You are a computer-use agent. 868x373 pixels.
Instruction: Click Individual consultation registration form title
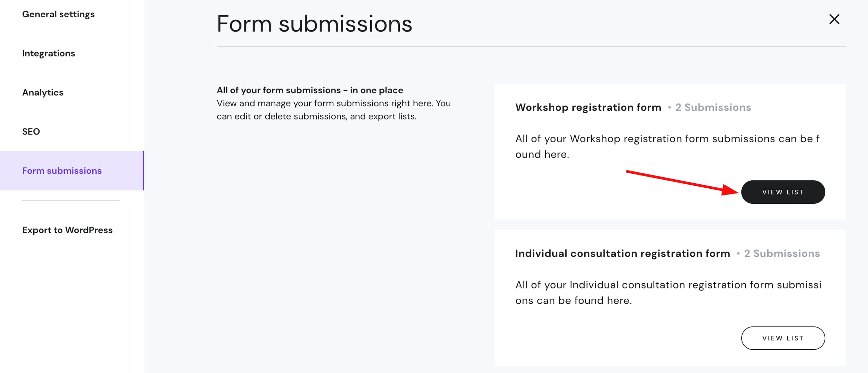pyautogui.click(x=623, y=254)
